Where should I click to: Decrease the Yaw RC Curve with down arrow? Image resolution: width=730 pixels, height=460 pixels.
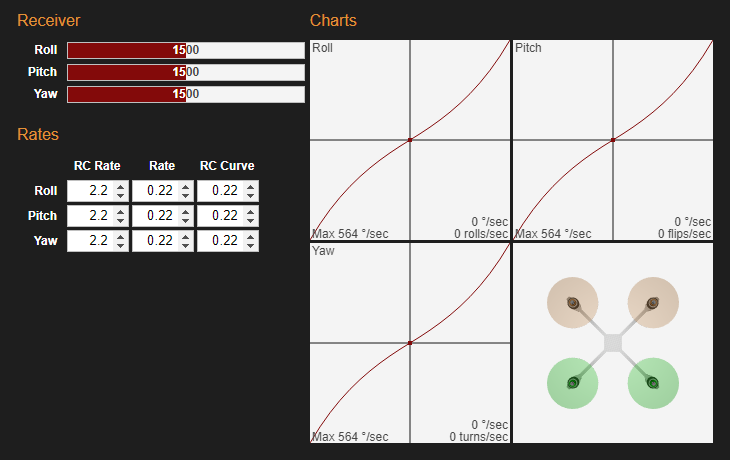point(250,245)
